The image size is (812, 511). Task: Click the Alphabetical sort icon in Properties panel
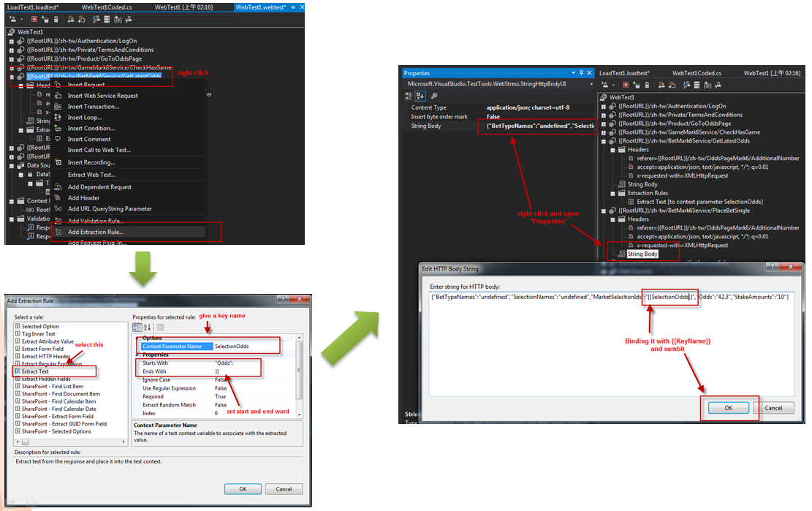[x=420, y=96]
